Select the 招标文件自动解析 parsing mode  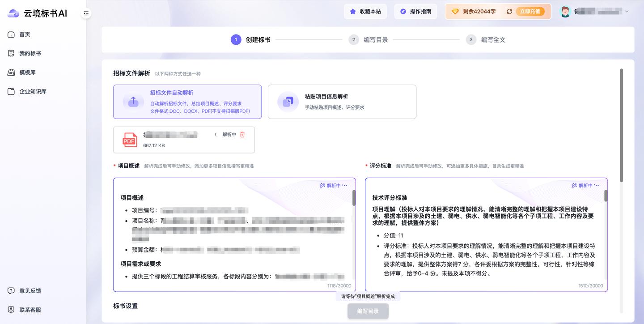click(x=187, y=102)
